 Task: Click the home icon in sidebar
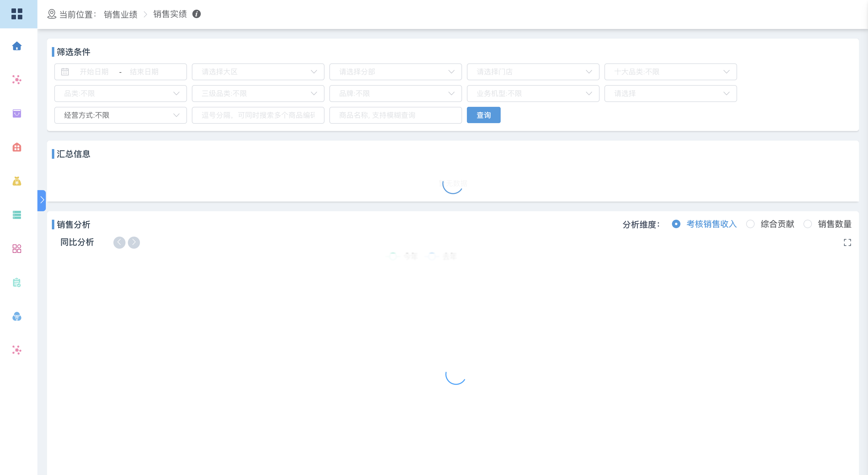(17, 46)
